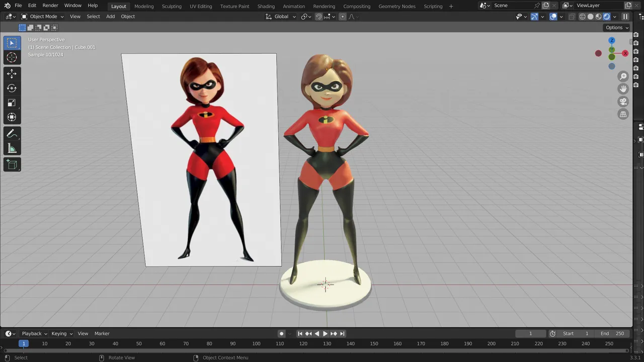Image resolution: width=644 pixels, height=362 pixels.
Task: Open the Edit menu
Action: coord(32,6)
